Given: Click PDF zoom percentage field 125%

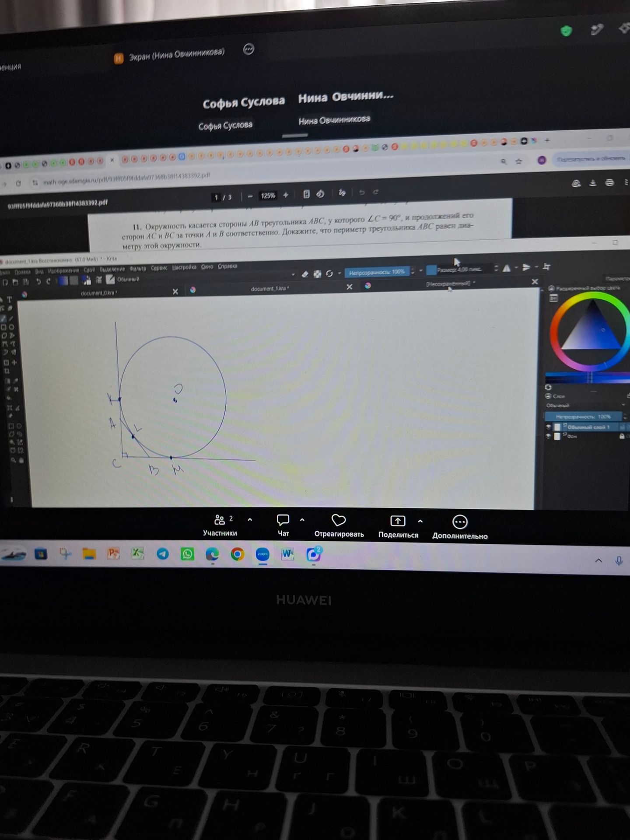Looking at the screenshot, I should click(268, 196).
